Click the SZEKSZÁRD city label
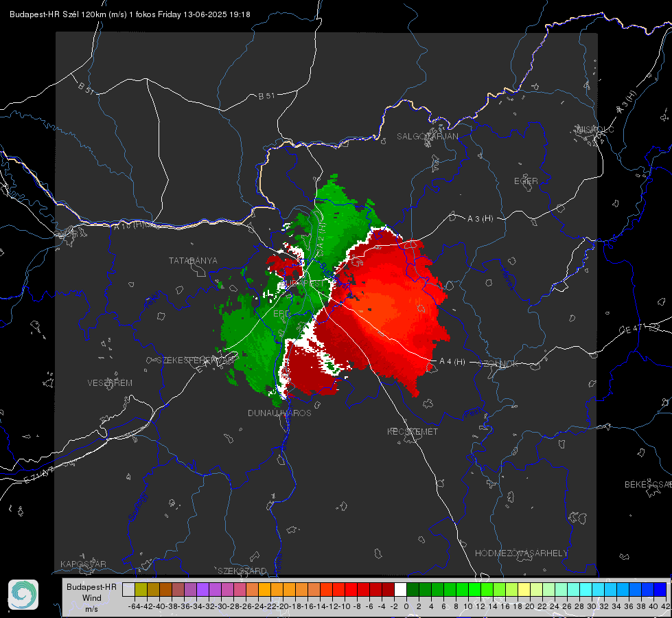This screenshot has width=672, height=618. [x=242, y=571]
